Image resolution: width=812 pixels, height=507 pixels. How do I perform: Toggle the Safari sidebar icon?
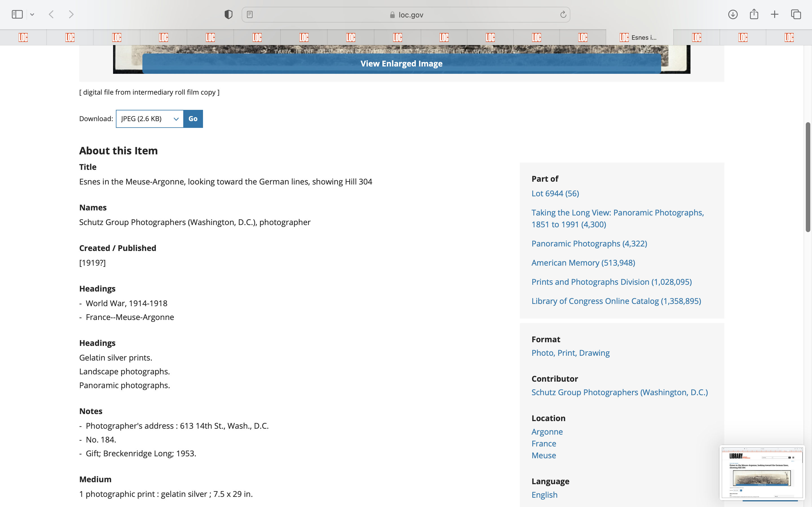17,14
